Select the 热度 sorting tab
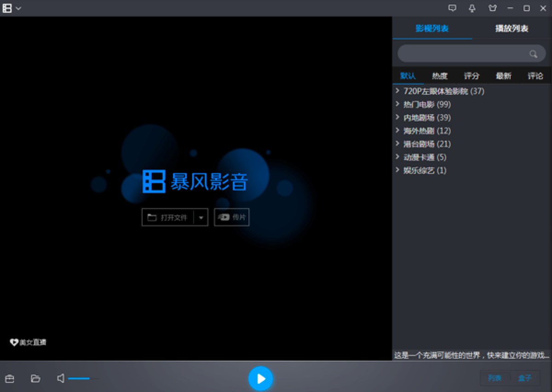Viewport: 552px width, 392px height. [440, 75]
